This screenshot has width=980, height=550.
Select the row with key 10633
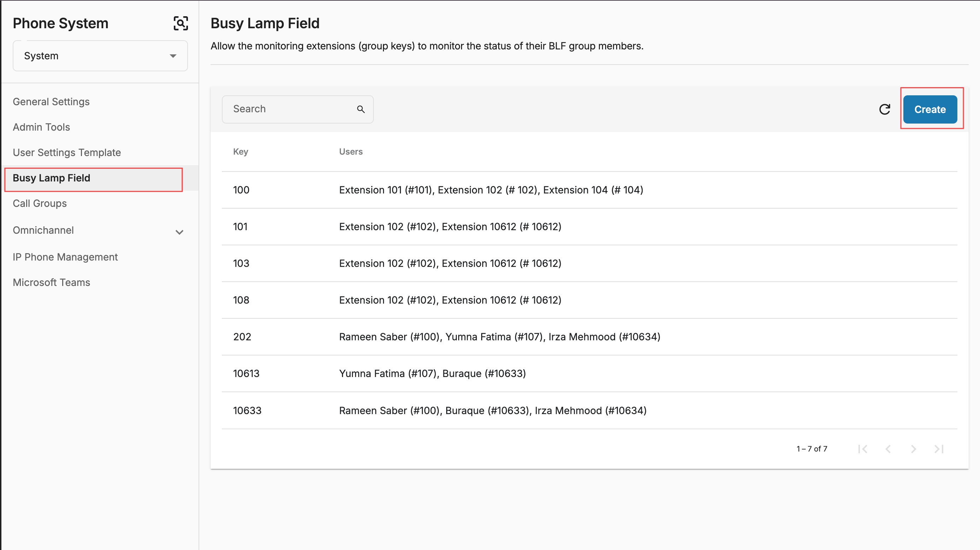click(589, 411)
